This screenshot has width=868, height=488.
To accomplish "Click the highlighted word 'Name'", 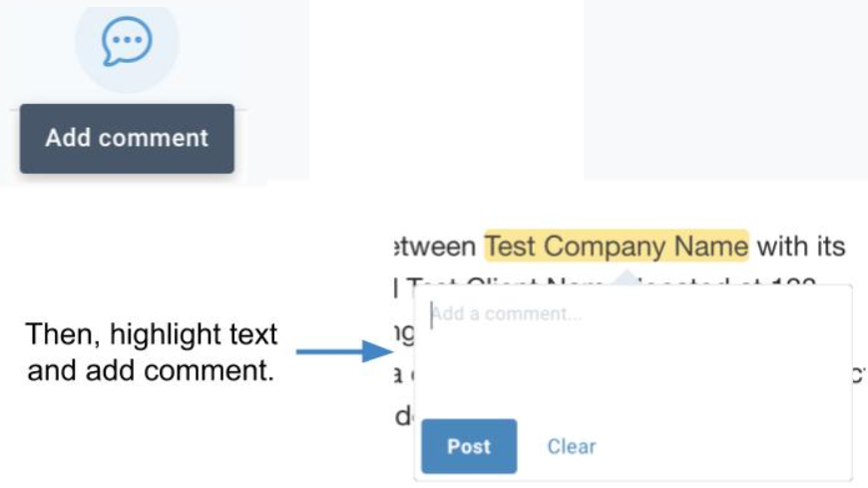I will coord(710,245).
